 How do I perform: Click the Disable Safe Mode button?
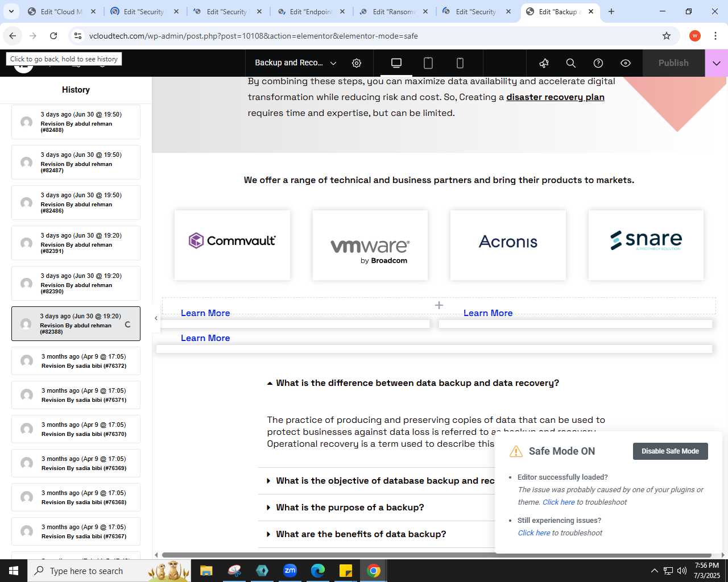pyautogui.click(x=670, y=451)
